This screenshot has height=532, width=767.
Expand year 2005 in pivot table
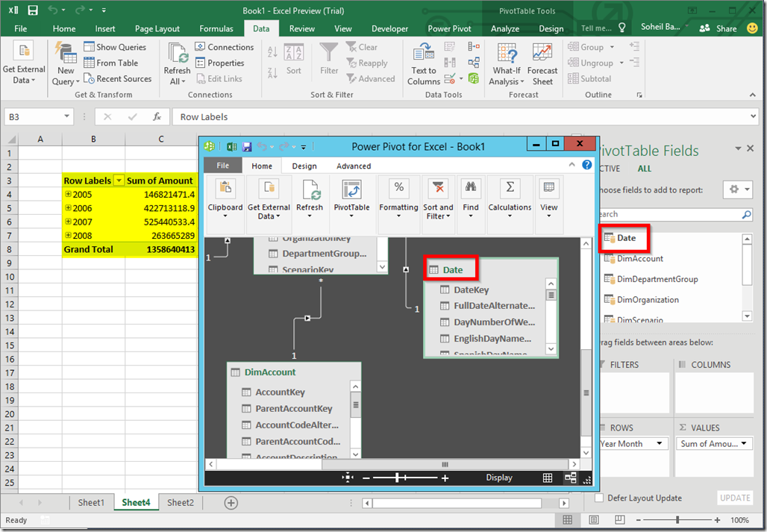pos(68,194)
